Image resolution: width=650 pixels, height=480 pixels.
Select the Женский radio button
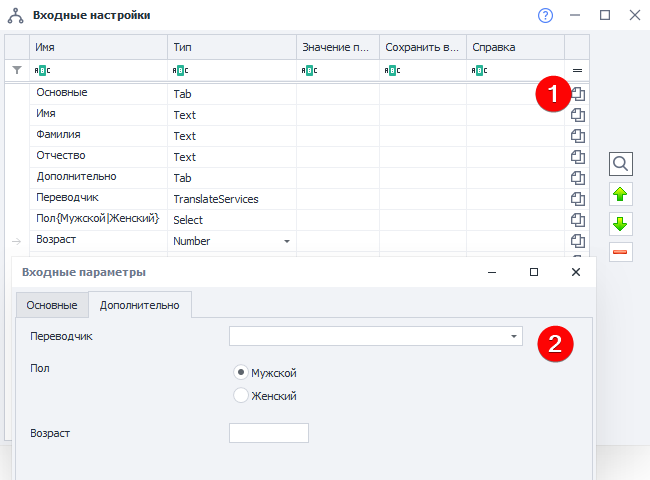(240, 395)
